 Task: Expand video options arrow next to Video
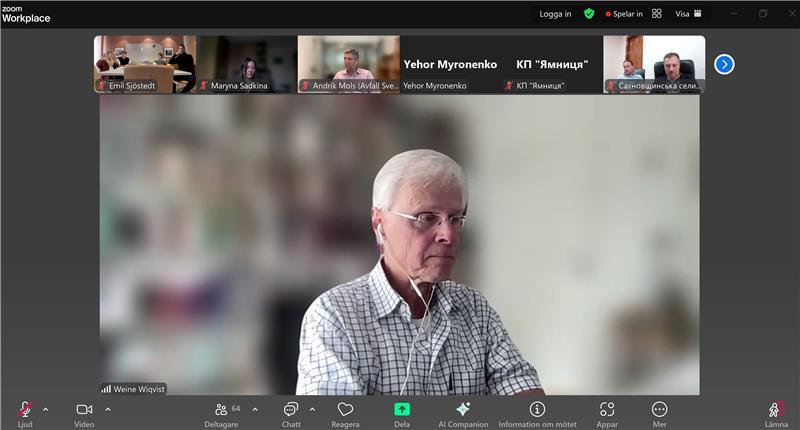pos(108,409)
